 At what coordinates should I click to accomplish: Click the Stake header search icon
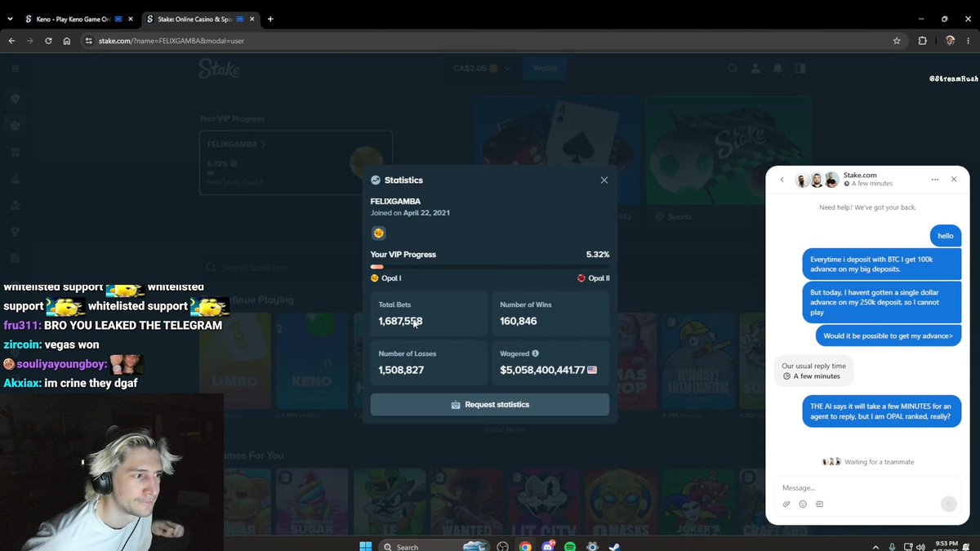click(x=733, y=69)
